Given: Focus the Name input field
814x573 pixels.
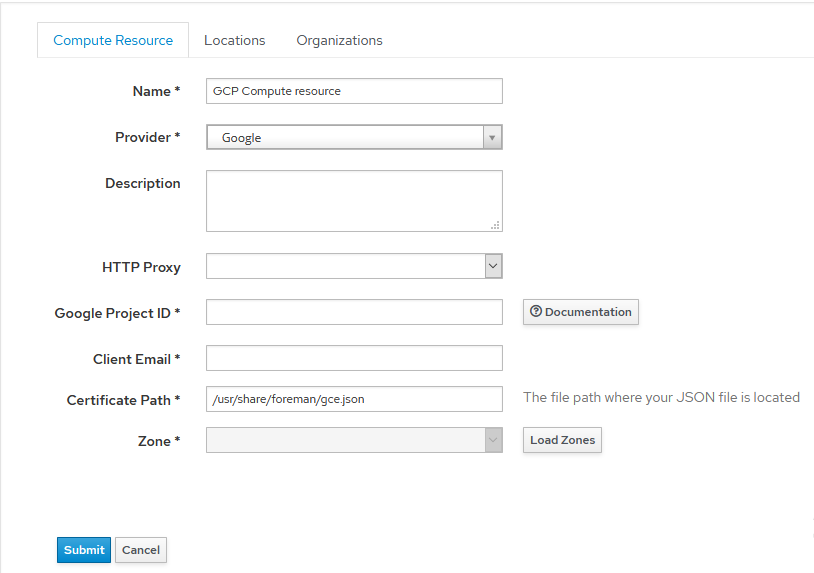Looking at the screenshot, I should (x=354, y=91).
